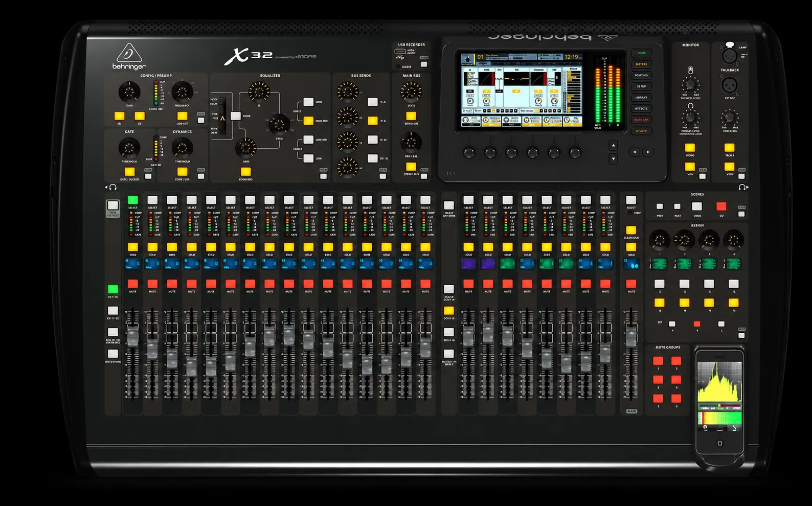The height and width of the screenshot is (506, 812).
Task: Switch to the METERS view
Action: (x=641, y=64)
